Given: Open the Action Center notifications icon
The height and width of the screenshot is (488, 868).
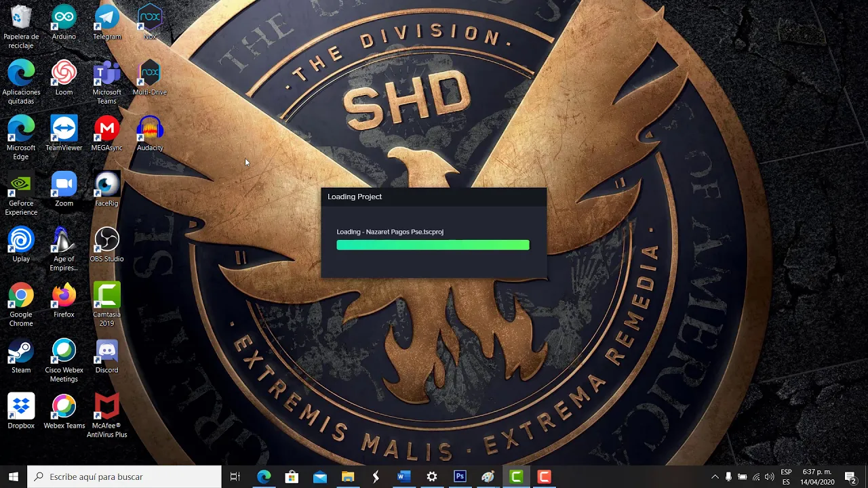Looking at the screenshot, I should [850, 476].
